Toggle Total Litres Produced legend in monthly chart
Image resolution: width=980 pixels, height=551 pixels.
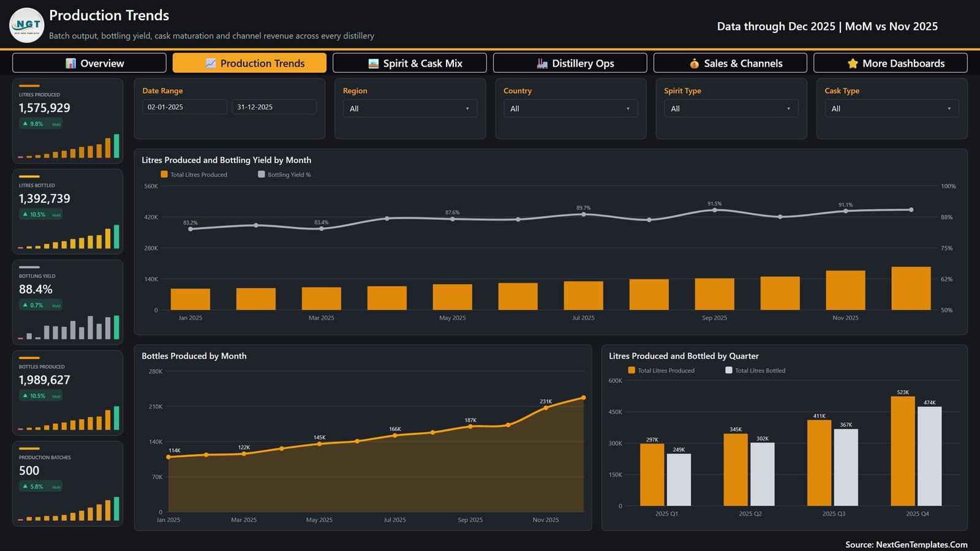[194, 174]
